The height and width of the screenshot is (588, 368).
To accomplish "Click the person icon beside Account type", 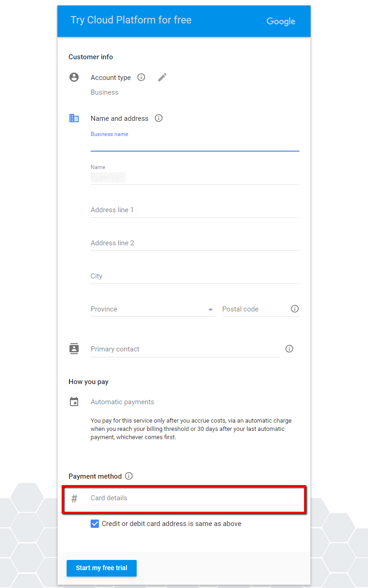I will point(74,77).
